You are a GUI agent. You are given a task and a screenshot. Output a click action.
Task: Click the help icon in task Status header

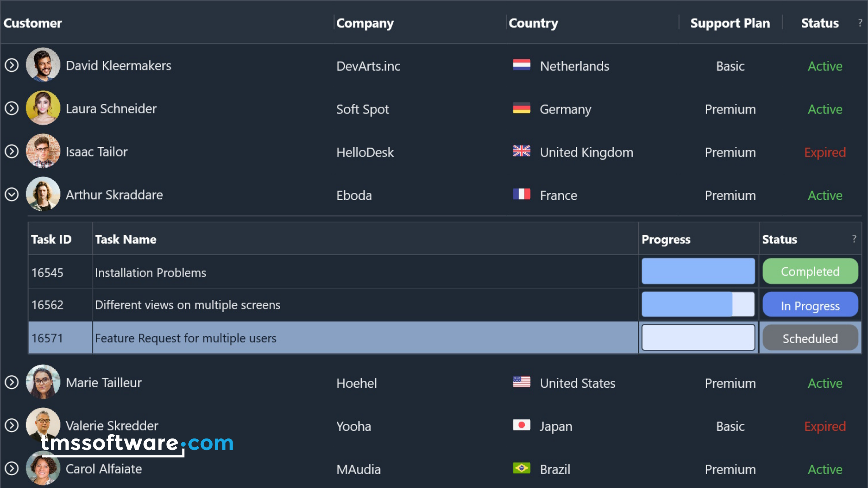pyautogui.click(x=854, y=239)
